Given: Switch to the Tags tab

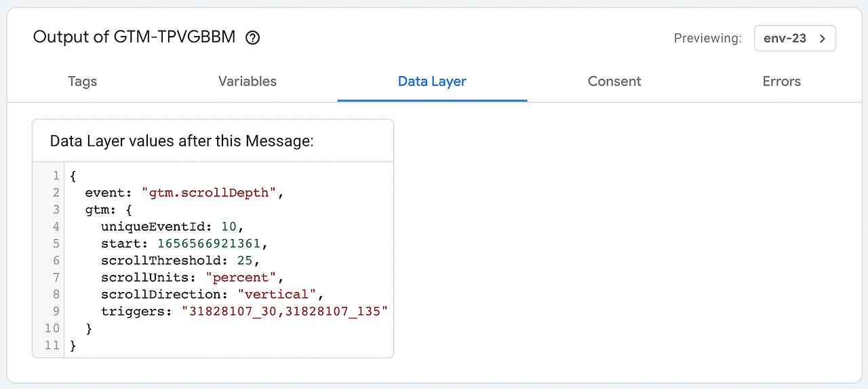Looking at the screenshot, I should pyautogui.click(x=83, y=81).
